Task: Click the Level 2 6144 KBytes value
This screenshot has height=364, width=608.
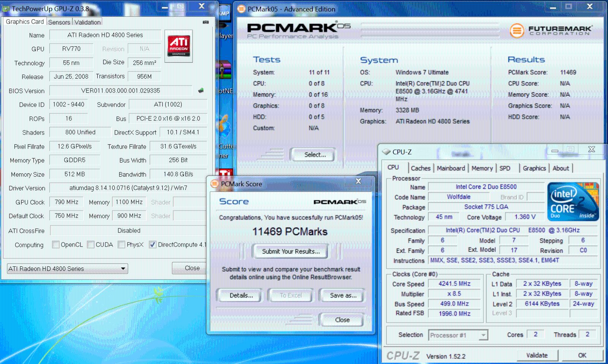Action: pos(542,304)
